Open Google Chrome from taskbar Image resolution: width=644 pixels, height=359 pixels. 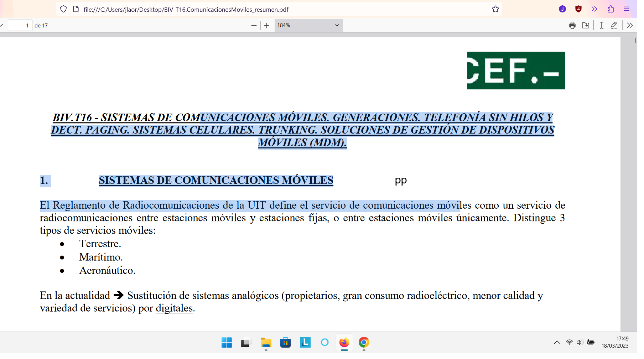pyautogui.click(x=364, y=343)
